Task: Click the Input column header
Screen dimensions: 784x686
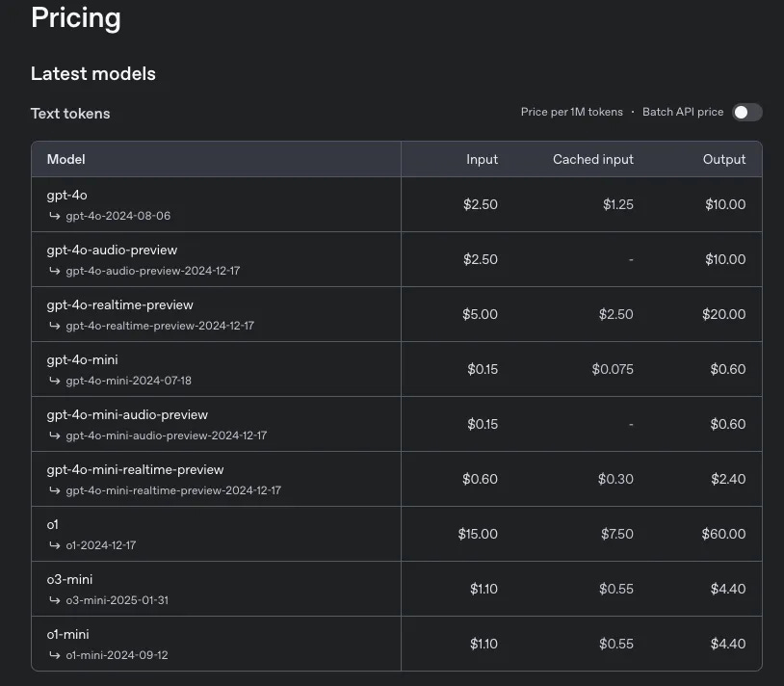Action: pos(482,159)
